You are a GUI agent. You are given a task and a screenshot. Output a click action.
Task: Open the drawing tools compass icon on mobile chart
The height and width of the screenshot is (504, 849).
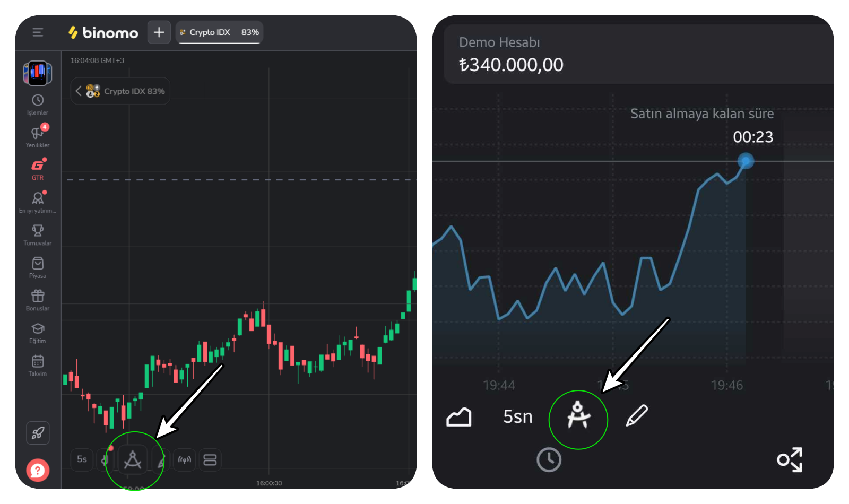click(579, 418)
